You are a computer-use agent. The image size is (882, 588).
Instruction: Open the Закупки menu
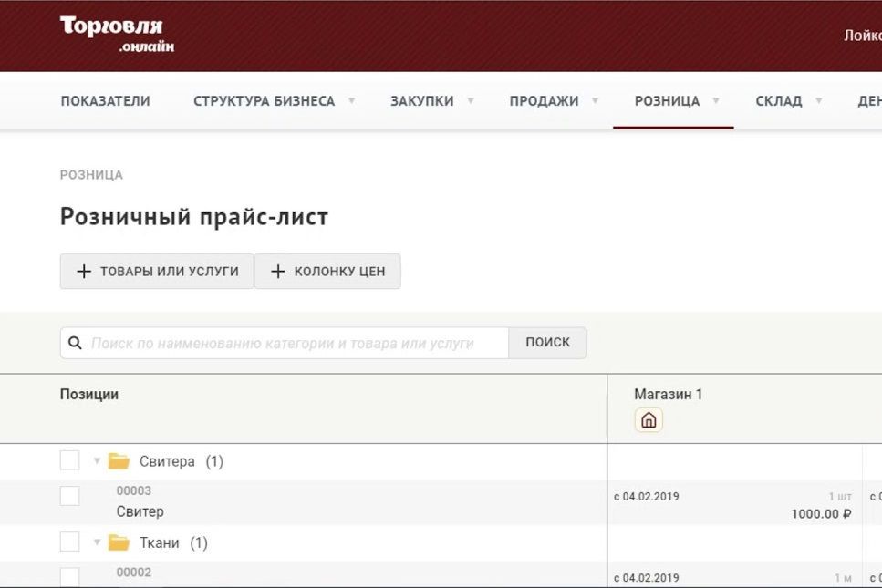click(x=422, y=101)
